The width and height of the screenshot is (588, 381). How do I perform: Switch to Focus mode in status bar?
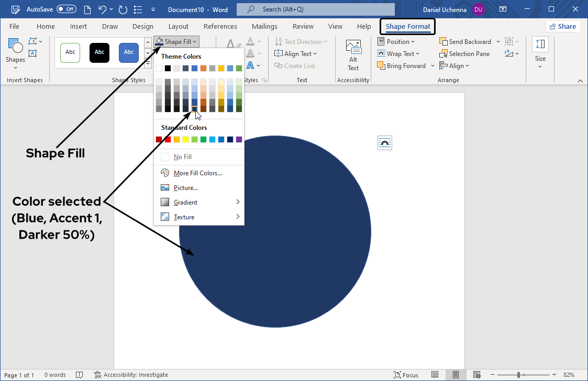click(406, 375)
